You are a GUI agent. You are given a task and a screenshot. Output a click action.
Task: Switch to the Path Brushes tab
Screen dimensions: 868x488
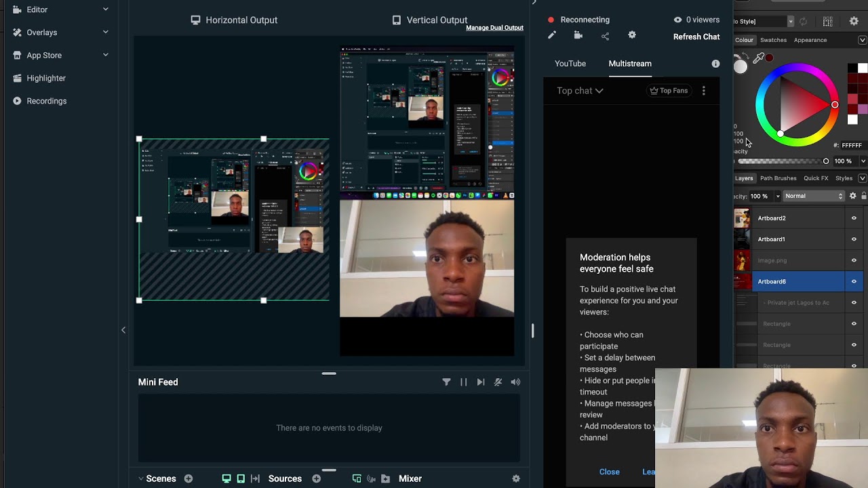(778, 178)
